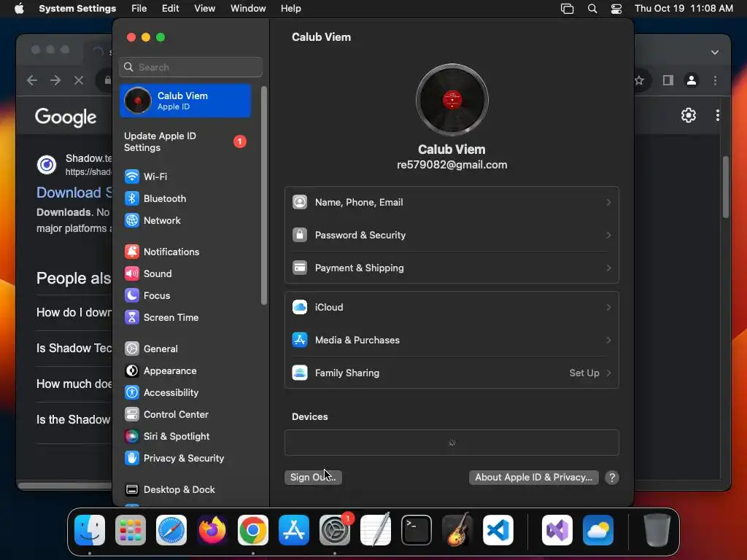Viewport: 747px width, 560px height.
Task: Open App Store from the Dock
Action: 294,530
